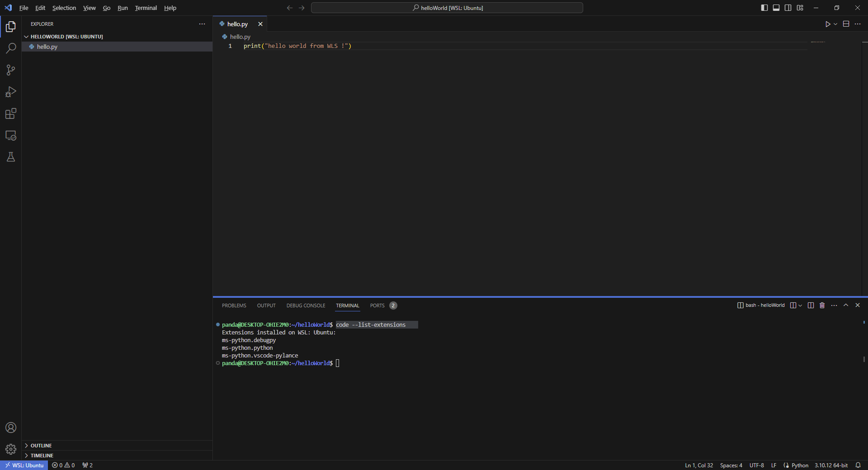Open the Accounts menu icon
The height and width of the screenshot is (470, 868).
(11, 428)
